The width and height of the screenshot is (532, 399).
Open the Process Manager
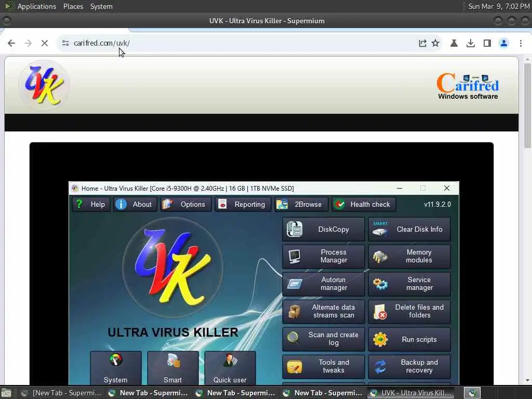click(323, 257)
